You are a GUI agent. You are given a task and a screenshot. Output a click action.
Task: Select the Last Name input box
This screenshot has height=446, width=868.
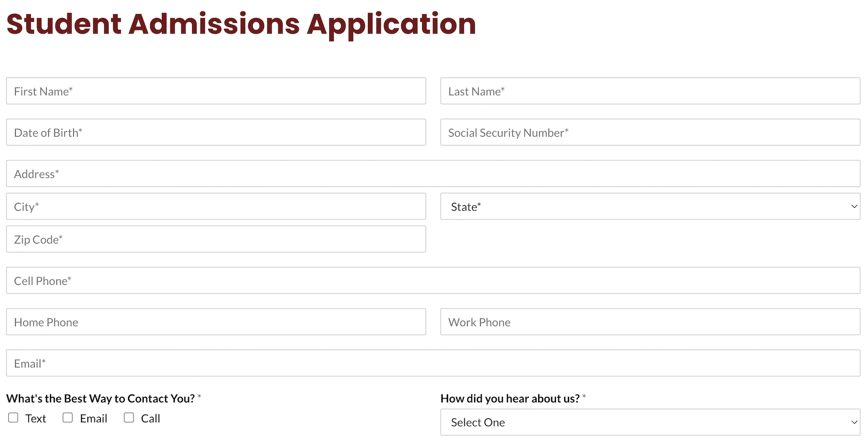(x=650, y=91)
